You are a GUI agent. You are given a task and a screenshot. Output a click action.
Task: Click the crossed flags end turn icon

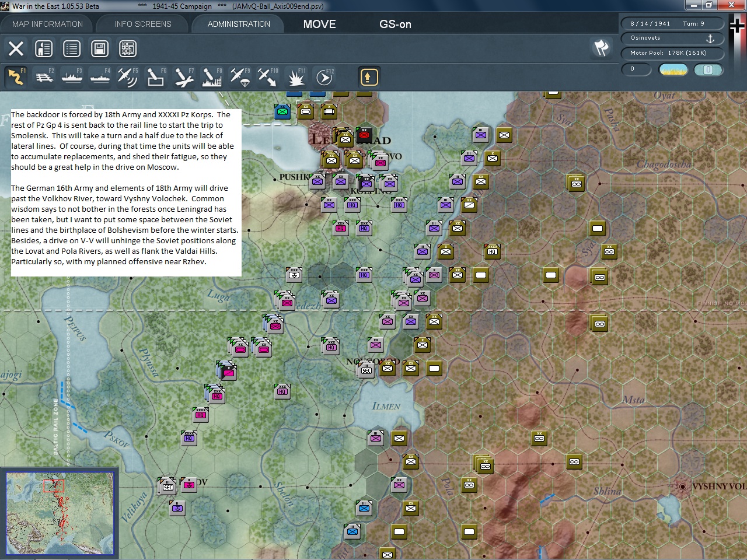click(x=601, y=48)
